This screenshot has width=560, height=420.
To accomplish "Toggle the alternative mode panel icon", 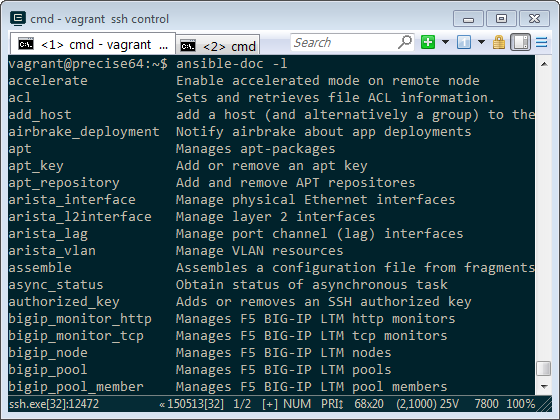I will [520, 42].
